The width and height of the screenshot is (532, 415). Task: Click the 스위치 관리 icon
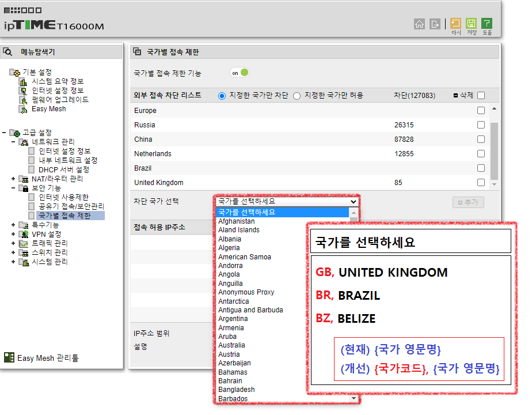tap(24, 252)
